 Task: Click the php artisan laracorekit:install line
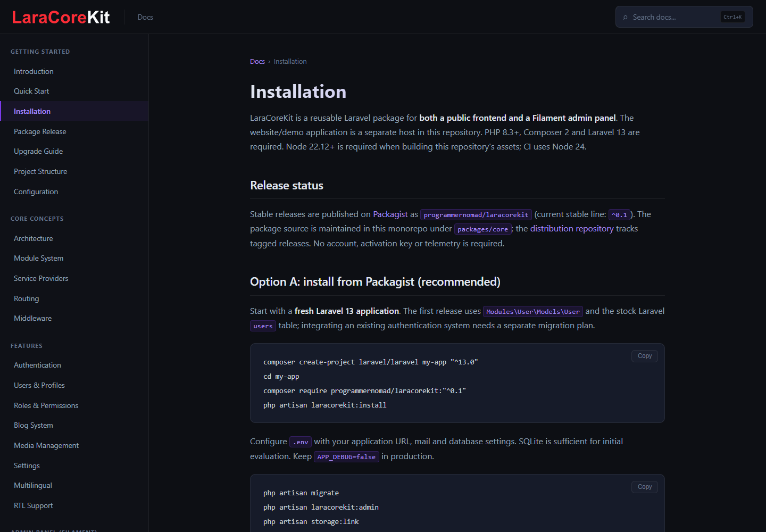tap(325, 405)
